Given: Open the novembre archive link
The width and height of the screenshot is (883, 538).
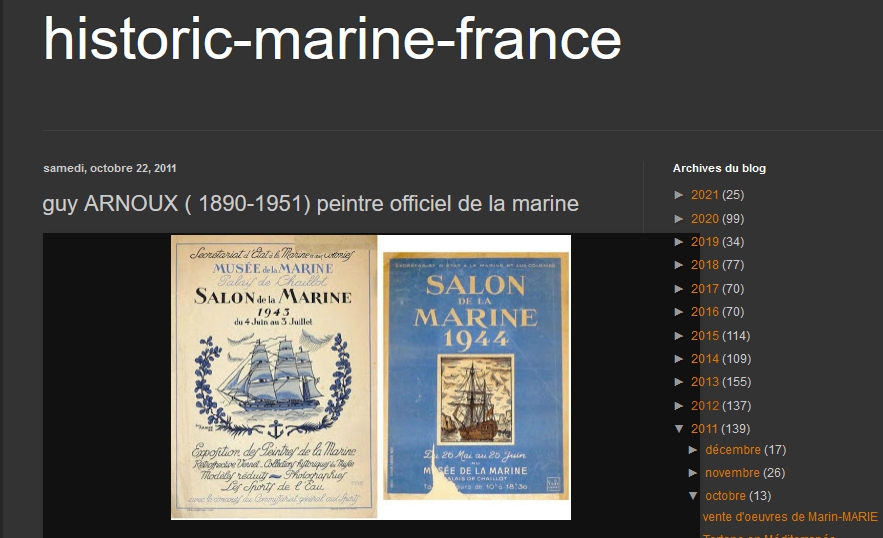Looking at the screenshot, I should (732, 473).
